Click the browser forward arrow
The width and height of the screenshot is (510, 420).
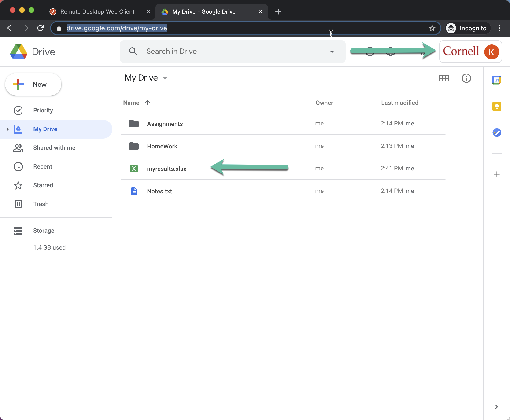click(x=25, y=28)
